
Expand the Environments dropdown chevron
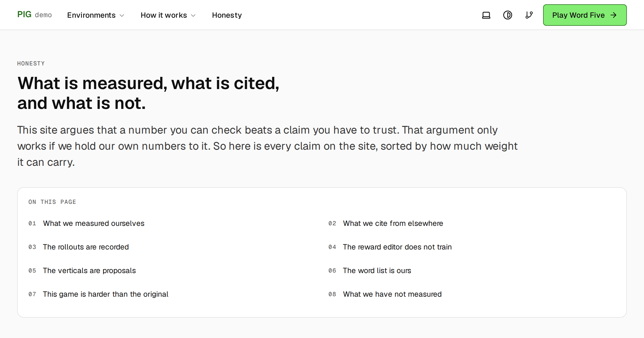[122, 16]
